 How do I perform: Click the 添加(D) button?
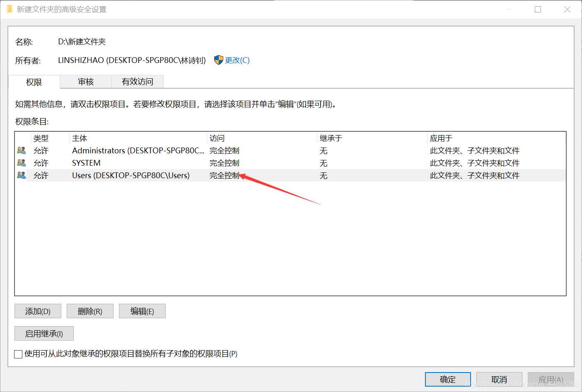38,311
